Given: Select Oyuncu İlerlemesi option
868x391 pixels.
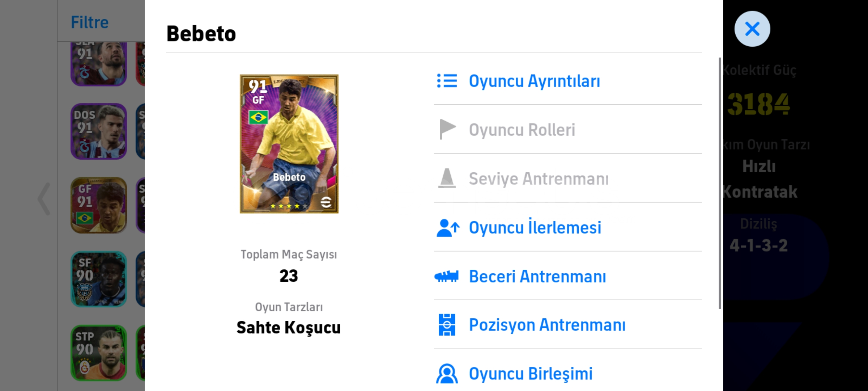Looking at the screenshot, I should [x=535, y=228].
